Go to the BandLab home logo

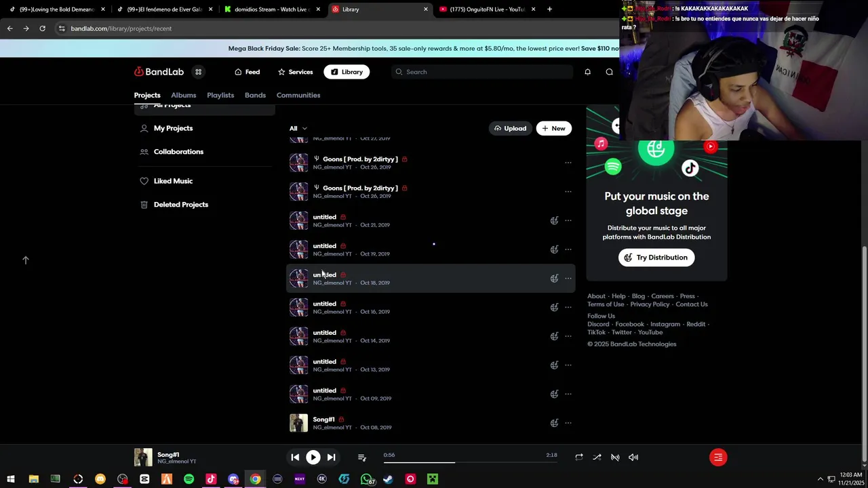[159, 72]
